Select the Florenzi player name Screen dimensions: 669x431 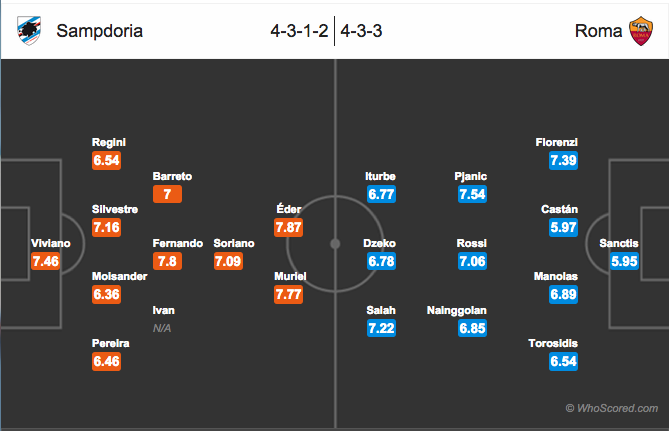(x=556, y=142)
